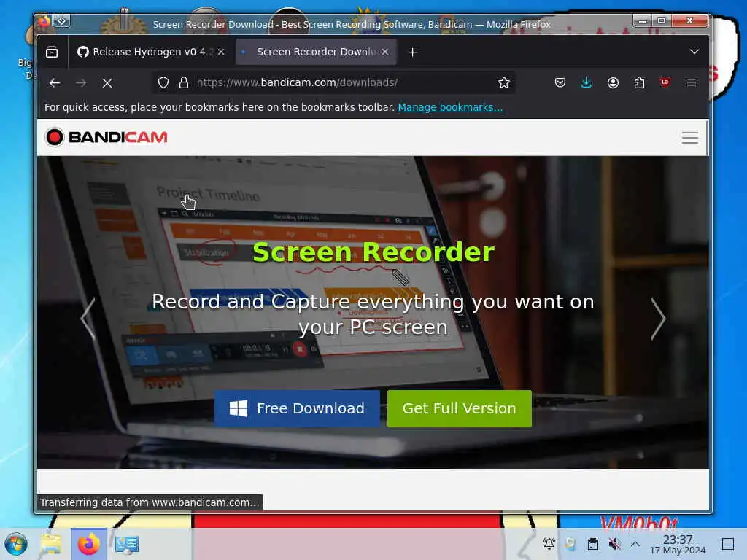Unmute the volume tray icon
The height and width of the screenshot is (560, 747).
click(x=614, y=543)
